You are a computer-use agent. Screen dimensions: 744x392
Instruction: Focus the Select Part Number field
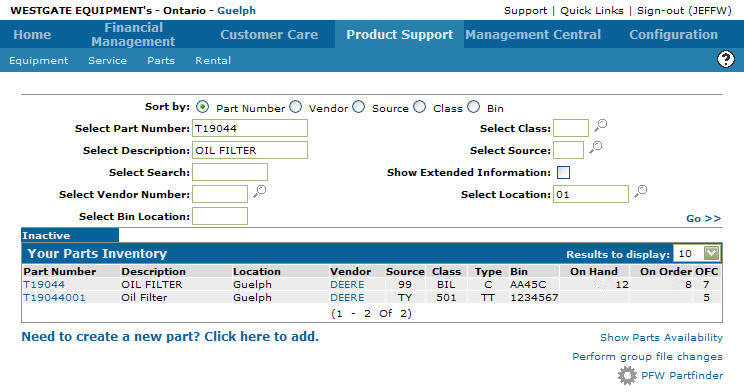[x=250, y=128]
